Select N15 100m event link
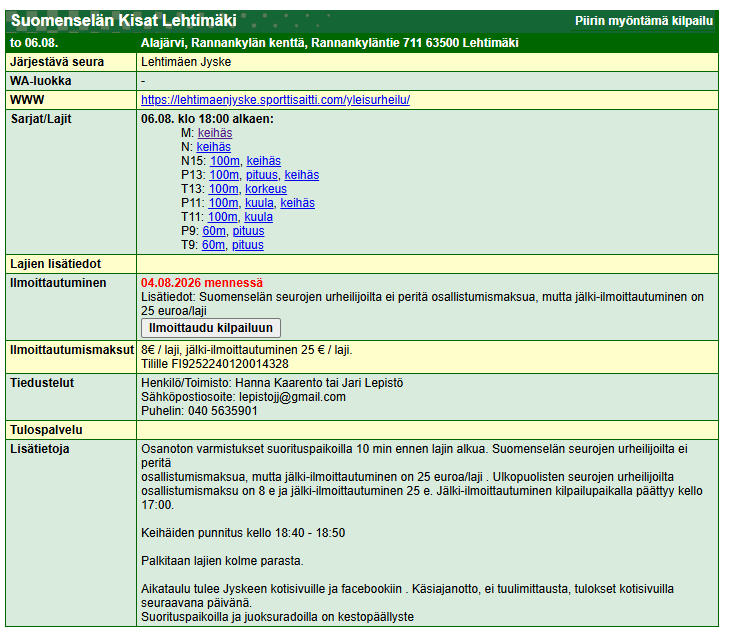This screenshot has height=637, width=730. coord(224,161)
